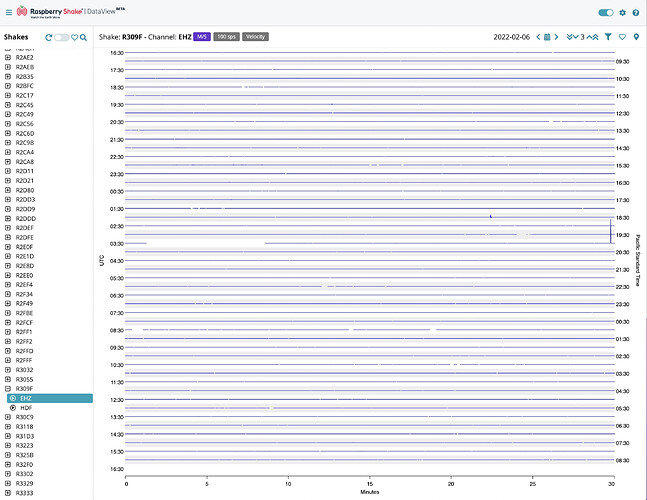The width and height of the screenshot is (647, 500).
Task: Select shake R2DEF in the list
Action: [x=25, y=228]
